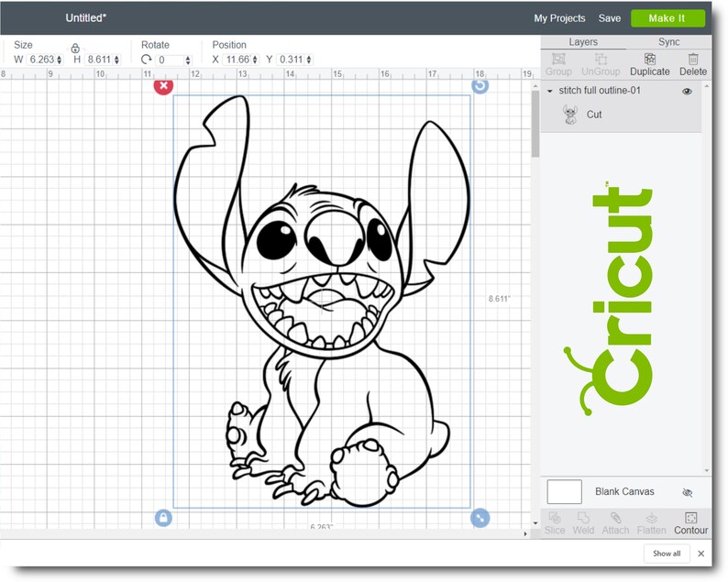Click the Attach tool
The height and width of the screenshot is (582, 728).
tap(615, 523)
